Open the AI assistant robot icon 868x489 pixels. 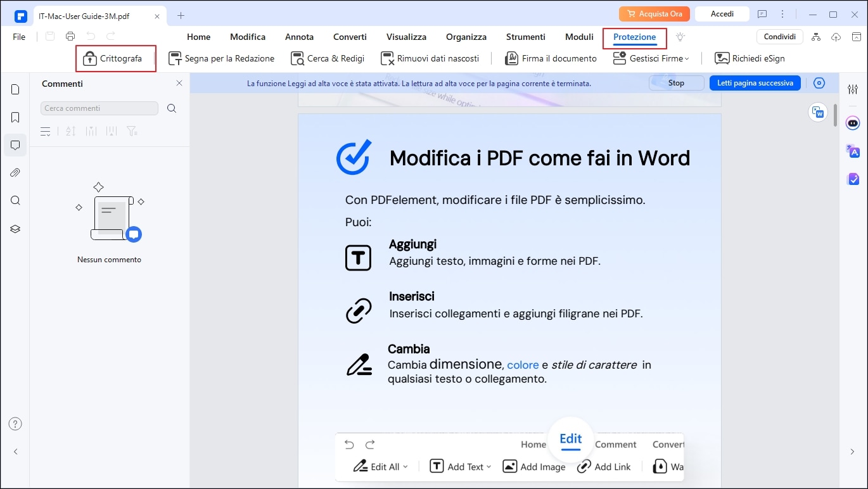coord(853,122)
